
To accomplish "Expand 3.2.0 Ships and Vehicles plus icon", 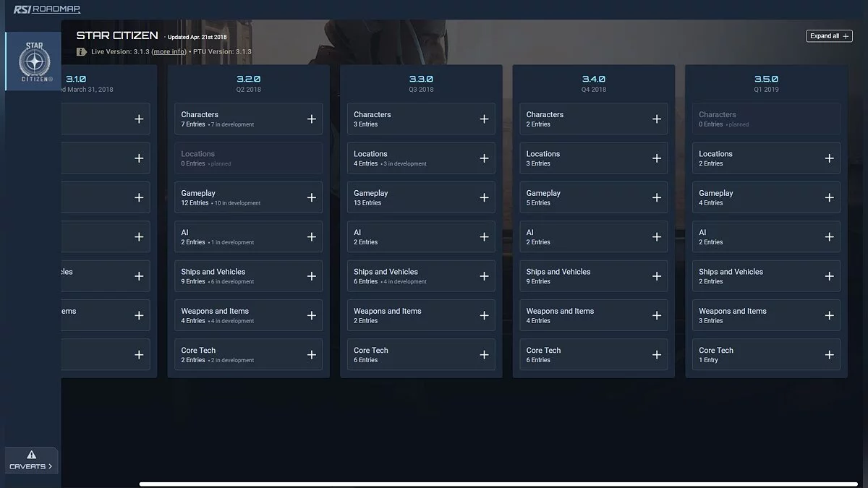I will coord(312,276).
